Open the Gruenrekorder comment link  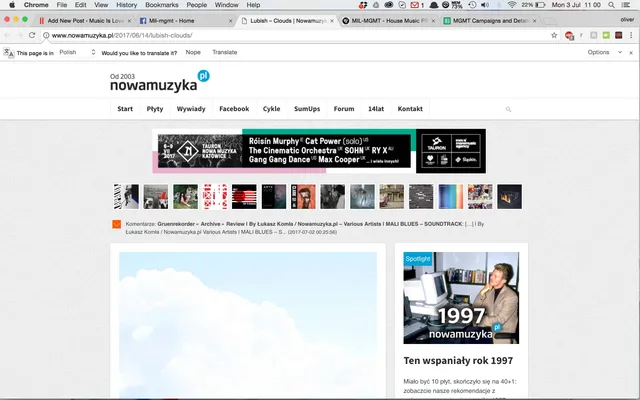310,224
